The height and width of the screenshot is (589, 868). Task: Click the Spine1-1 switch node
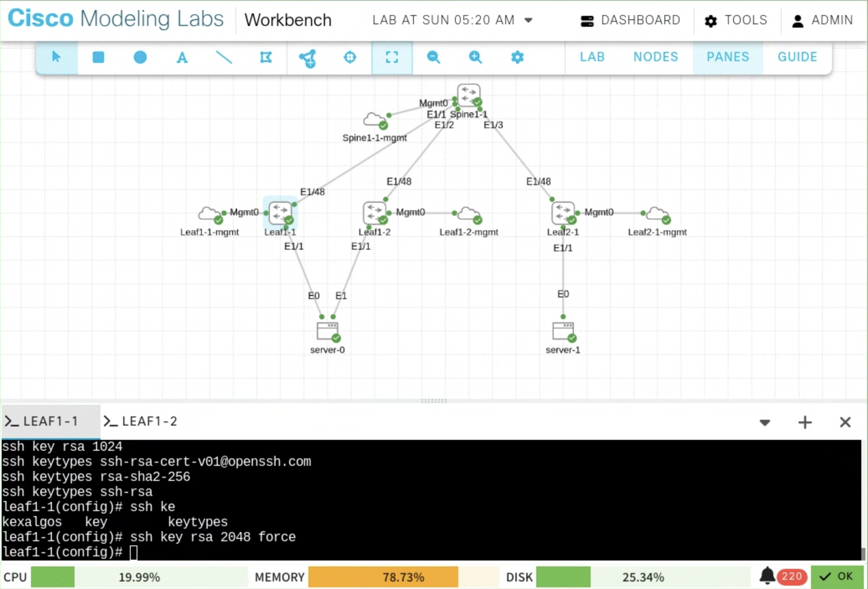pyautogui.click(x=468, y=95)
